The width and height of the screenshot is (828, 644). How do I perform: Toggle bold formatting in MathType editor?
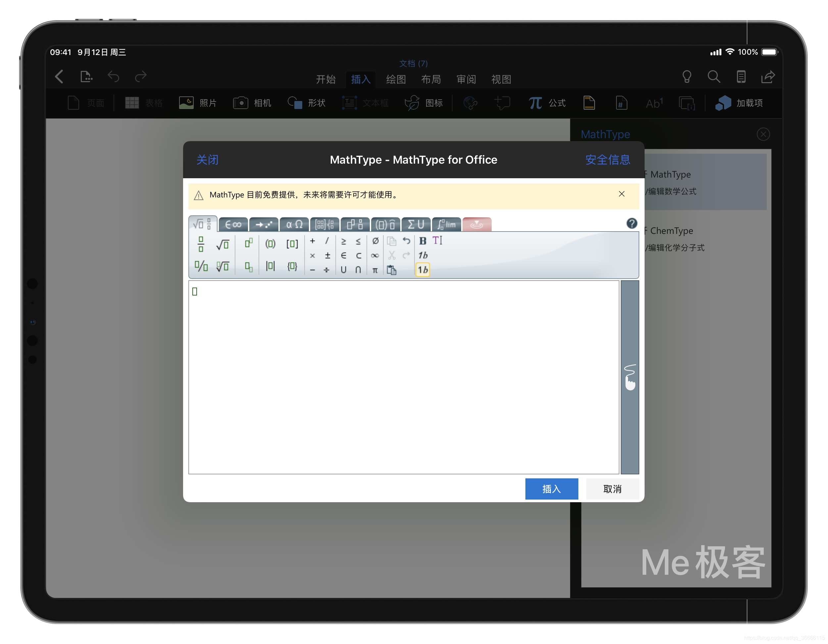coord(422,241)
